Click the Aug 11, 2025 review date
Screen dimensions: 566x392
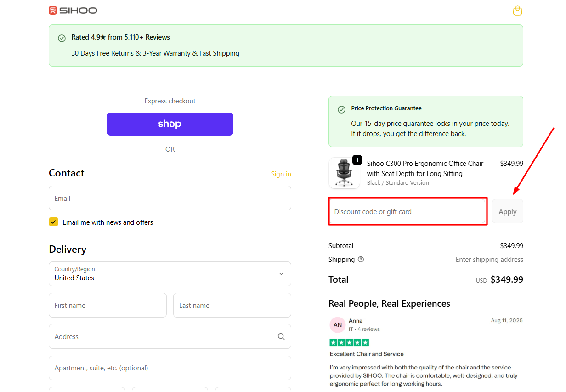[507, 320]
